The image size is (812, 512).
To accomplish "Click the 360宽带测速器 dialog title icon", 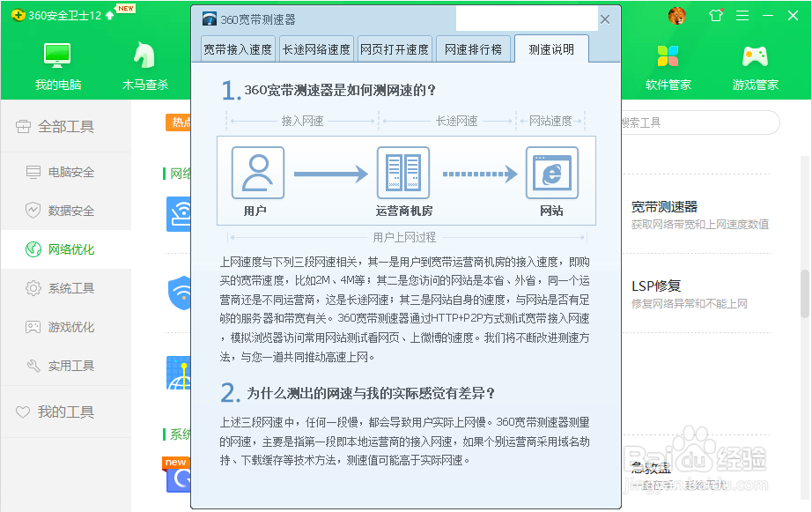I will click(x=210, y=19).
